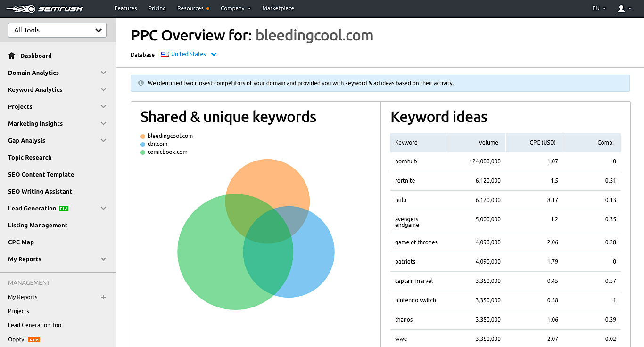644x347 pixels.
Task: Click the orange bleedingcool.com legend dot
Action: click(x=143, y=136)
